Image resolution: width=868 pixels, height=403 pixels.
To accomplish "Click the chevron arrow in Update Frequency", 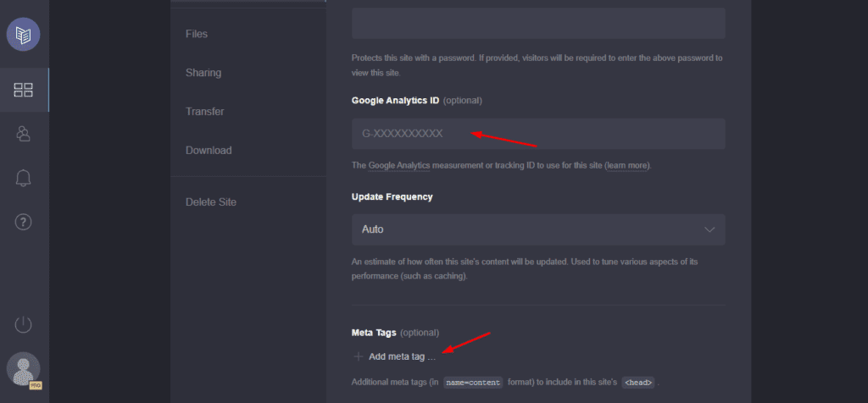I will click(709, 229).
